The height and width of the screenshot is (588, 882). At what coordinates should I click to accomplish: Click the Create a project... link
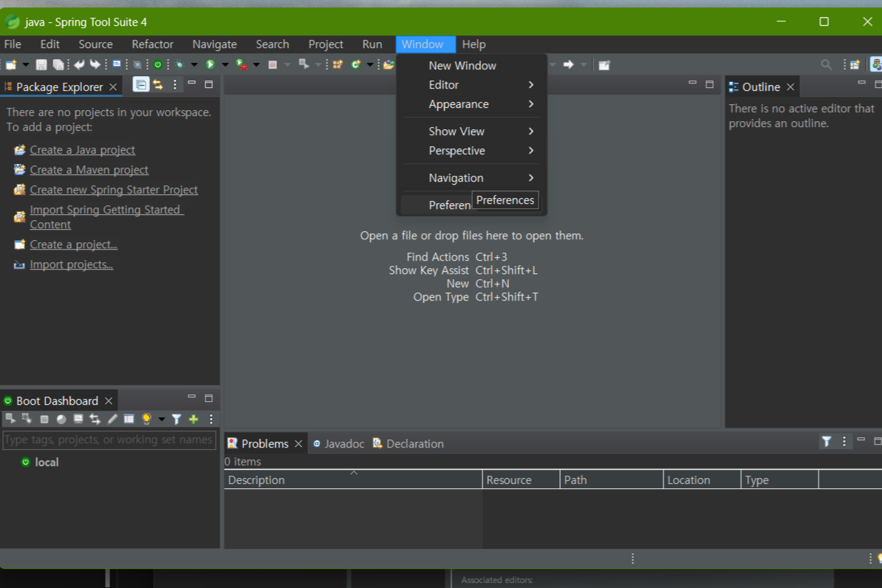coord(74,245)
